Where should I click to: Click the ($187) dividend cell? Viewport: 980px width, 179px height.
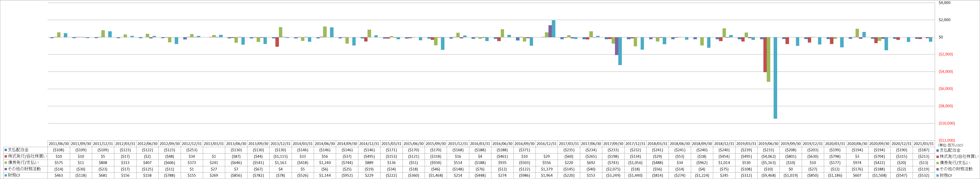coord(924,150)
